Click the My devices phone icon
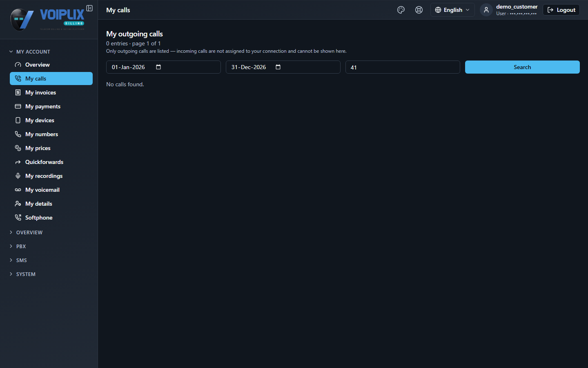Viewport: 588px width, 368px height. (x=18, y=120)
